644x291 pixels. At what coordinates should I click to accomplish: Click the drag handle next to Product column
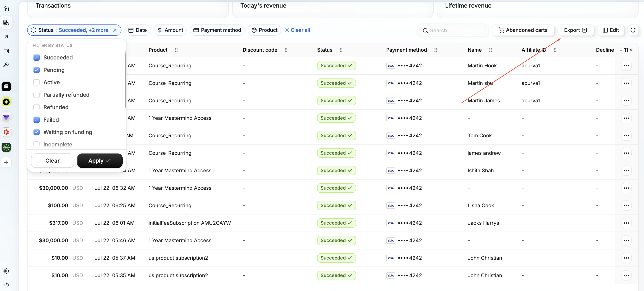176,50
